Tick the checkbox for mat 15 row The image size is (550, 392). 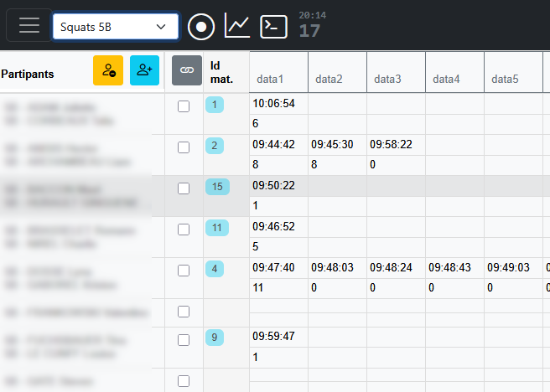point(184,188)
